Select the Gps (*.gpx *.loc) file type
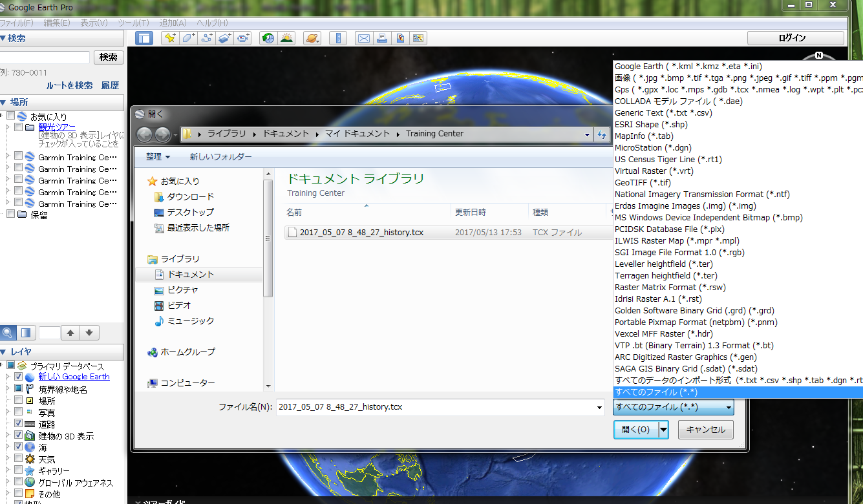 click(x=738, y=90)
